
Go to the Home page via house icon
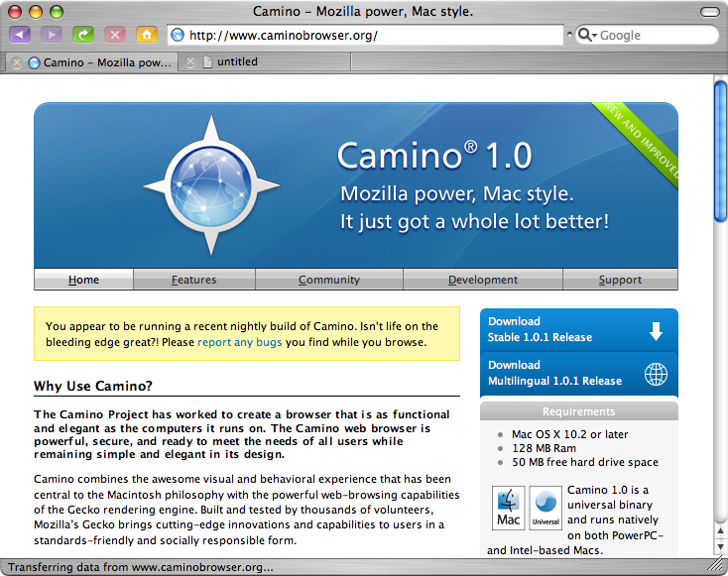click(x=147, y=35)
